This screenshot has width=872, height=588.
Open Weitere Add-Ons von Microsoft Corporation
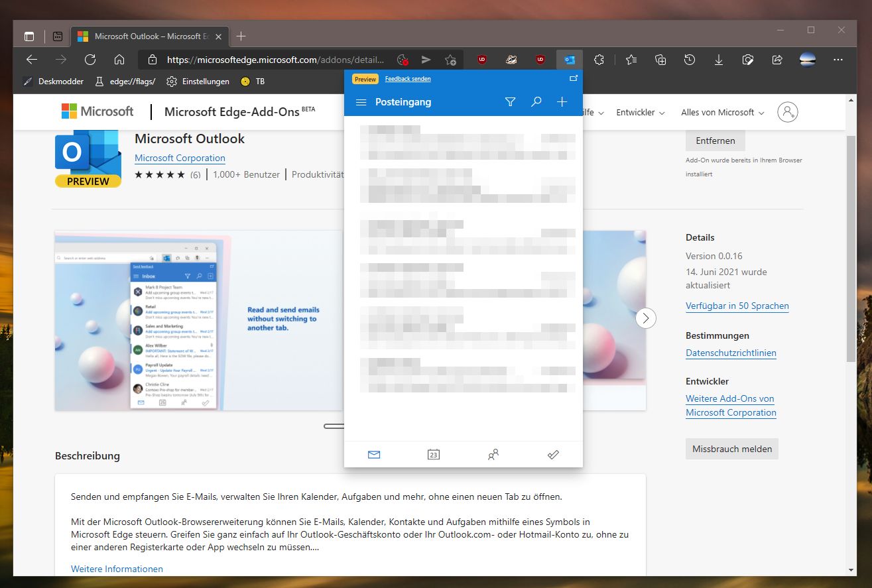(731, 406)
